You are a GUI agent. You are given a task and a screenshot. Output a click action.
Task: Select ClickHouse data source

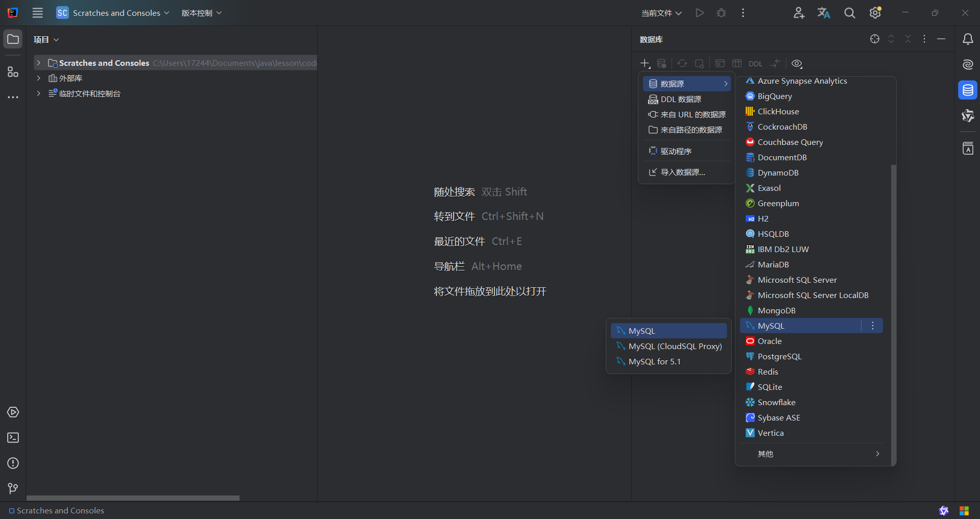(811, 111)
